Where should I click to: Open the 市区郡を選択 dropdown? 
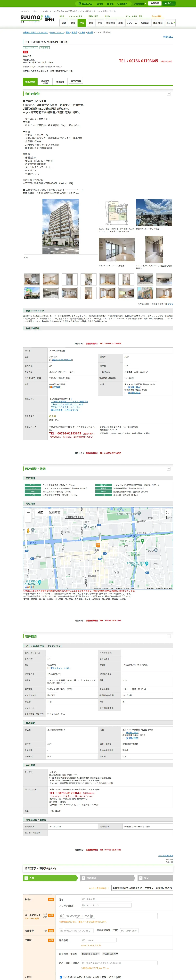coord(110,954)
